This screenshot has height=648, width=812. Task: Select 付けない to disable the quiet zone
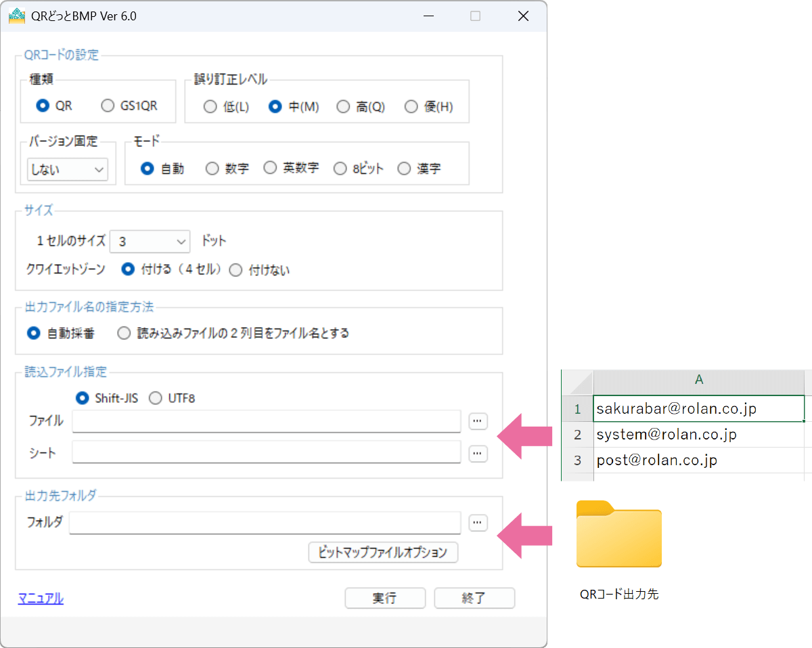click(235, 270)
